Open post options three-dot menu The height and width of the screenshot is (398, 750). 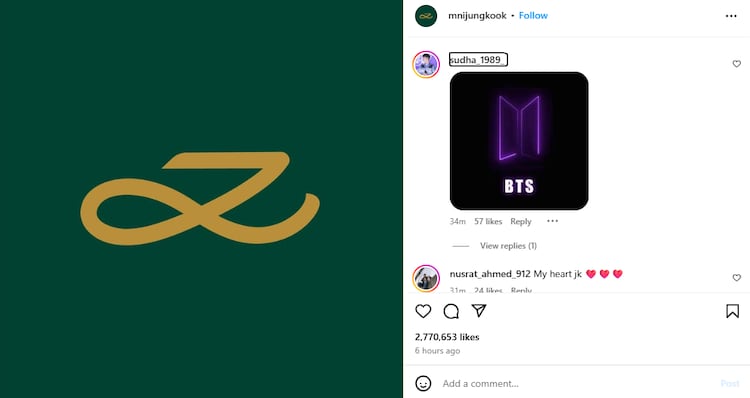click(731, 16)
